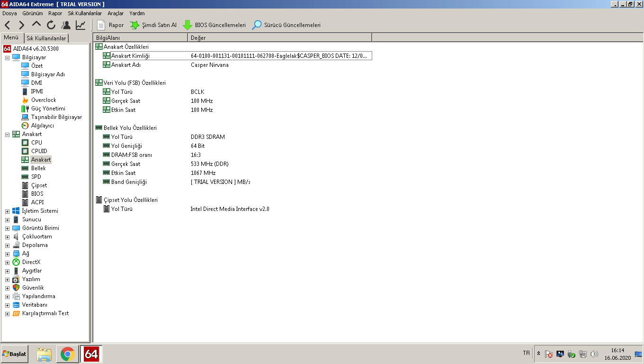
Task: Select the Anakart Adı row
Action: tap(237, 65)
